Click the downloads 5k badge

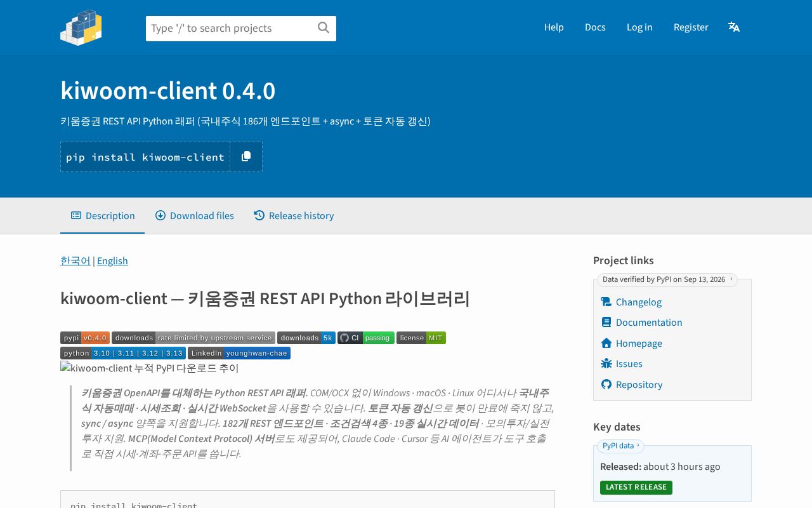coord(306,338)
